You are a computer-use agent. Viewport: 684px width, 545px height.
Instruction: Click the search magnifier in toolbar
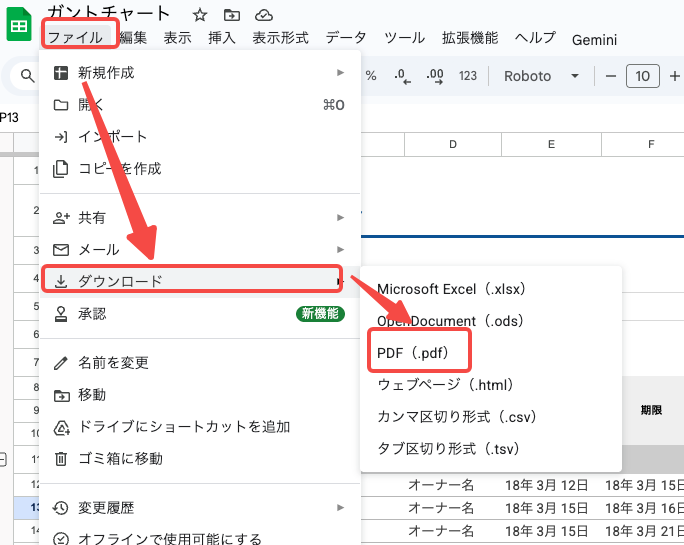[27, 76]
